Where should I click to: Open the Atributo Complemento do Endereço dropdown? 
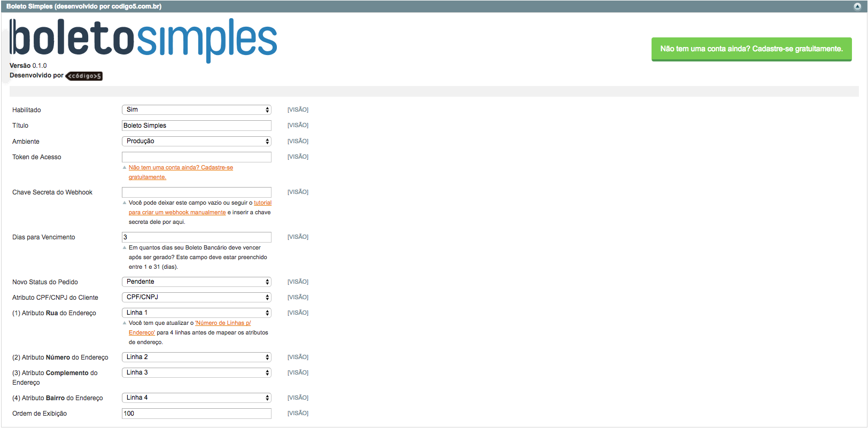(x=197, y=372)
